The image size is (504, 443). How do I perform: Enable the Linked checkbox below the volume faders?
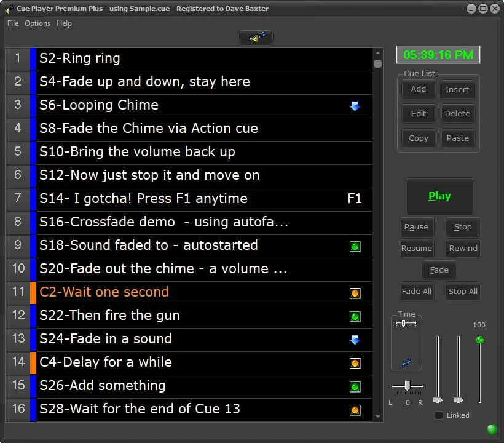point(439,415)
